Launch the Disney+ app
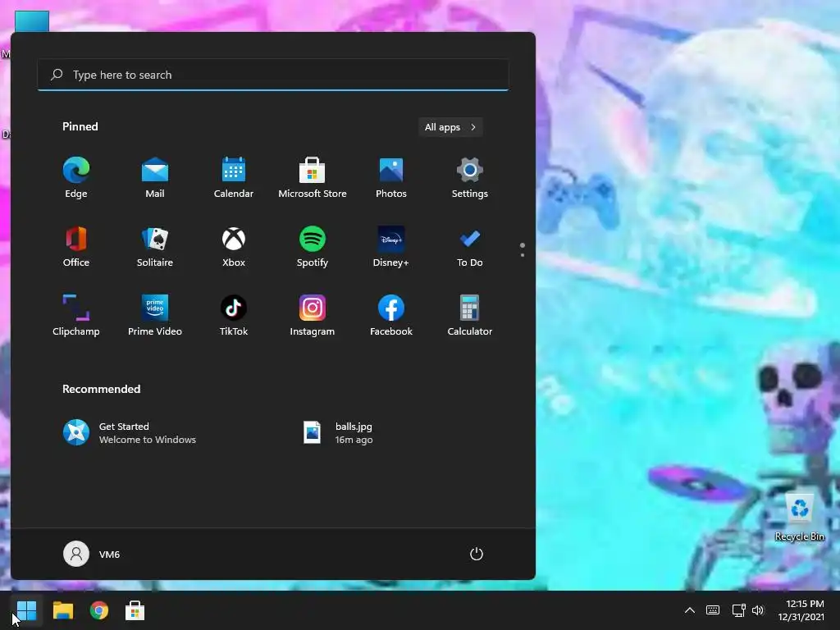The height and width of the screenshot is (630, 840). click(x=391, y=246)
